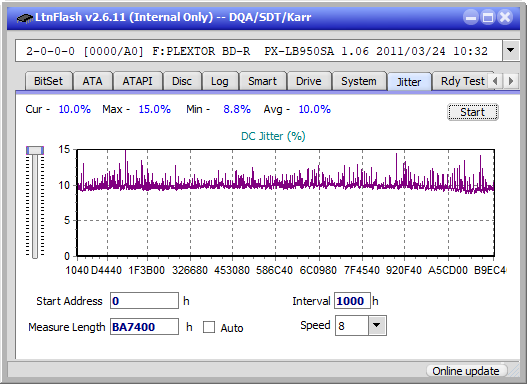Go to the Smart tab
Viewport: 527px width, 384px height.
[262, 81]
